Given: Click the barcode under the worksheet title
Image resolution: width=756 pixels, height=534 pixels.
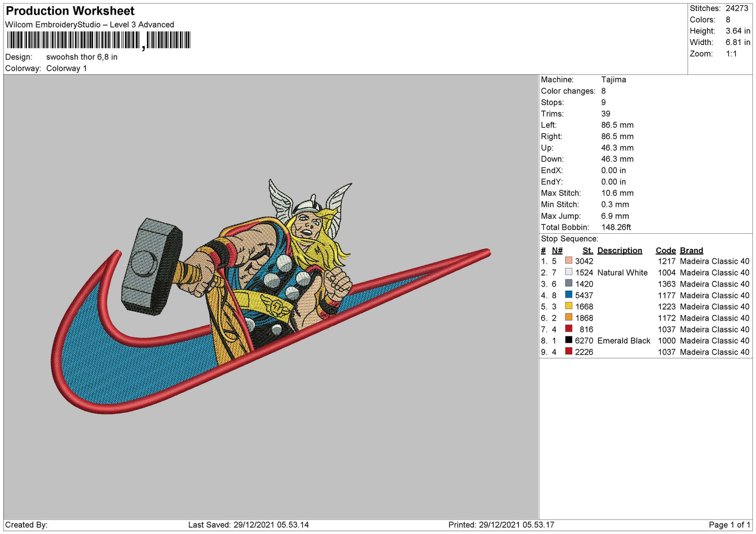Looking at the screenshot, I should tap(99, 40).
